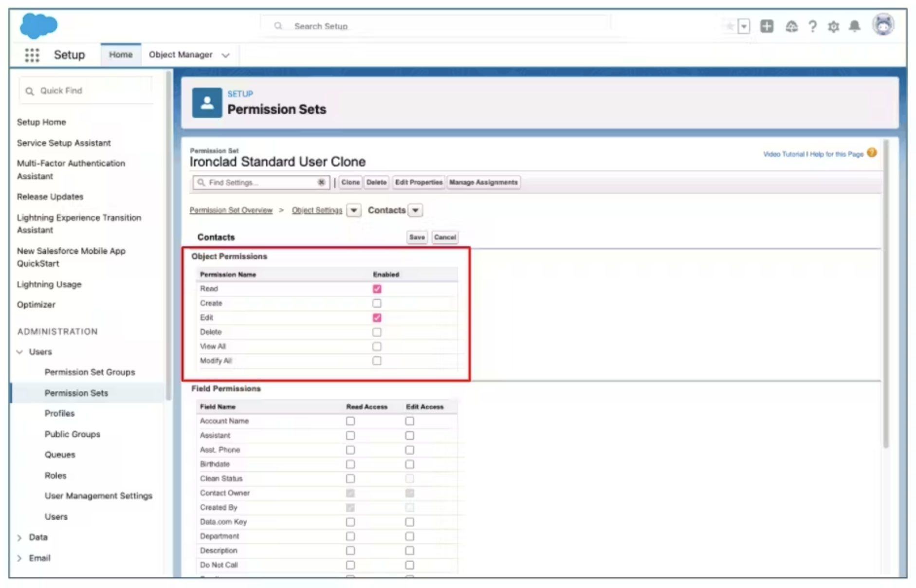
Task: Uncheck the Read object permission
Action: [377, 289]
